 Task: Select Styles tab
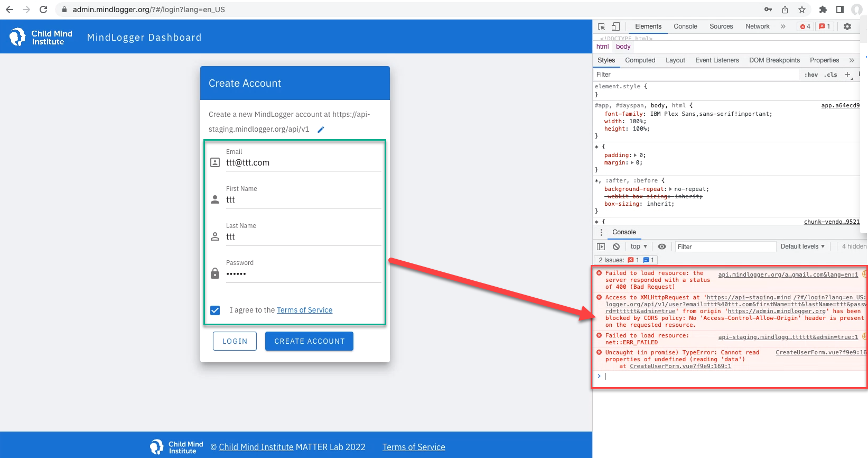point(606,60)
